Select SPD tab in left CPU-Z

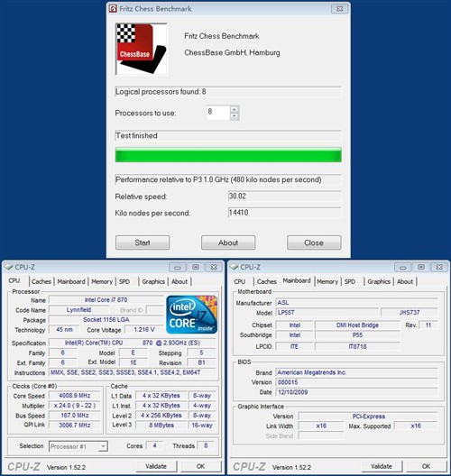click(124, 281)
